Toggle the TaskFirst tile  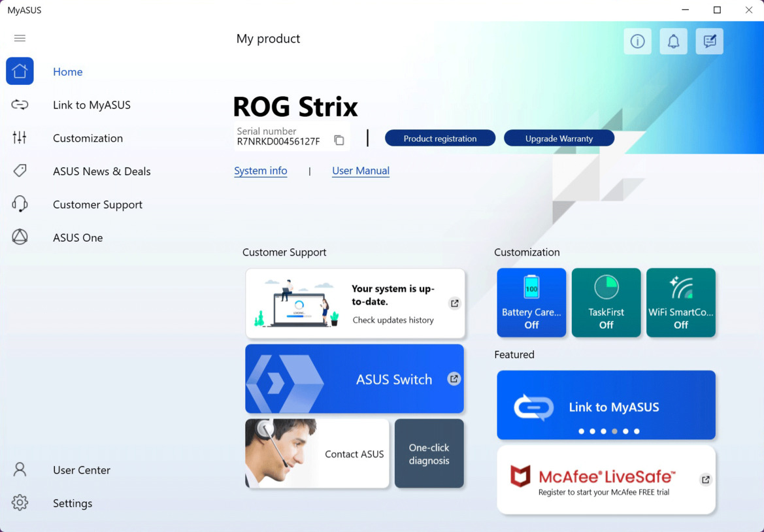coord(606,303)
